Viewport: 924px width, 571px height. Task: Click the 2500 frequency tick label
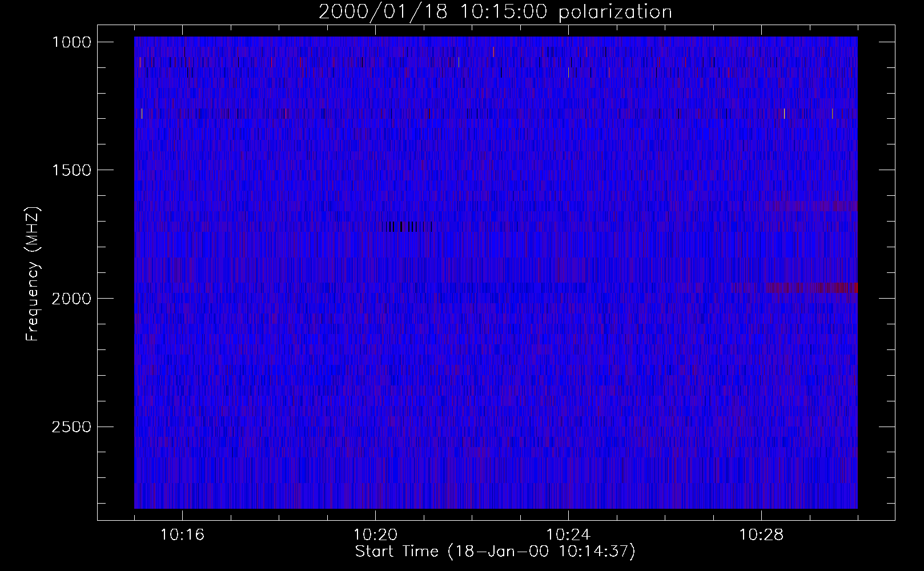(71, 427)
